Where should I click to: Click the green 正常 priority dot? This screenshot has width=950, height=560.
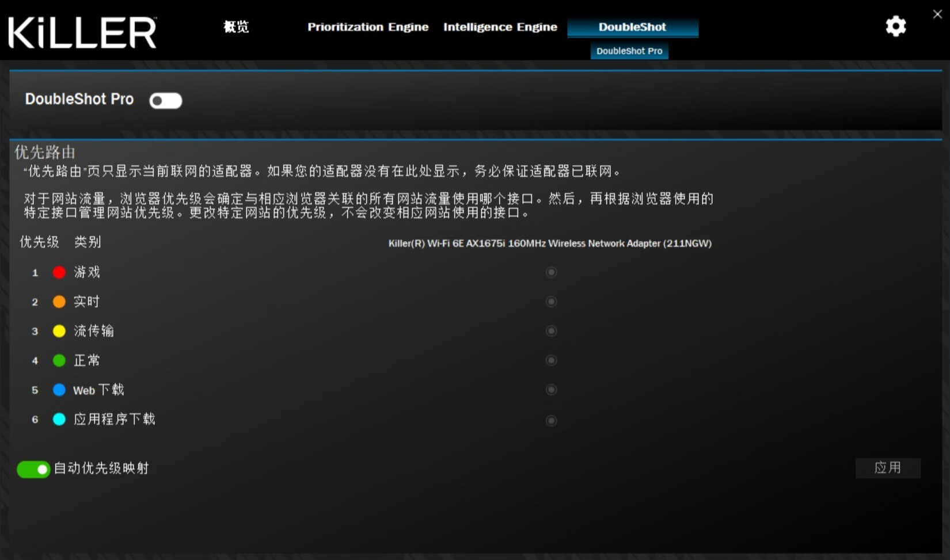pos(59,360)
